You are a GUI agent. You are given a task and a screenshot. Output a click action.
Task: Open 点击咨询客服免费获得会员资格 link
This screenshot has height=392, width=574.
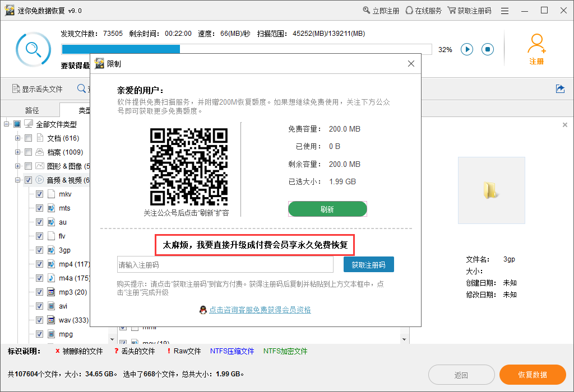[260, 310]
